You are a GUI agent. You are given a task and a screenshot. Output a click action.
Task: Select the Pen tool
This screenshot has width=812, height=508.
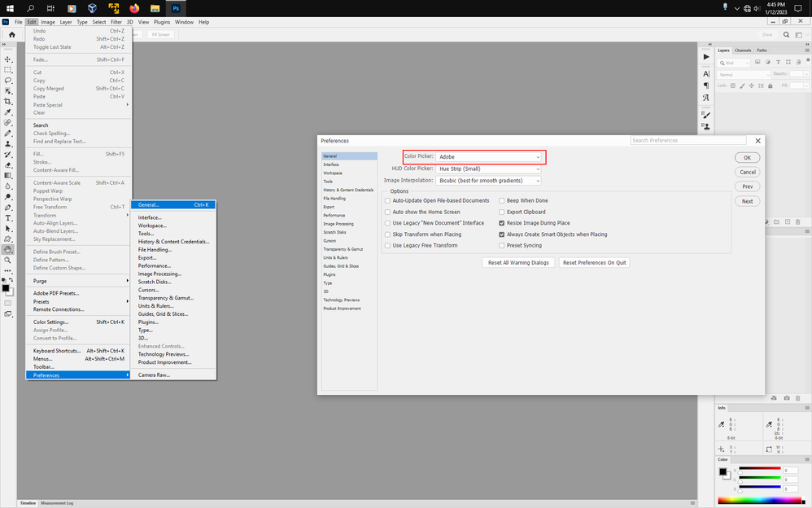click(x=8, y=208)
